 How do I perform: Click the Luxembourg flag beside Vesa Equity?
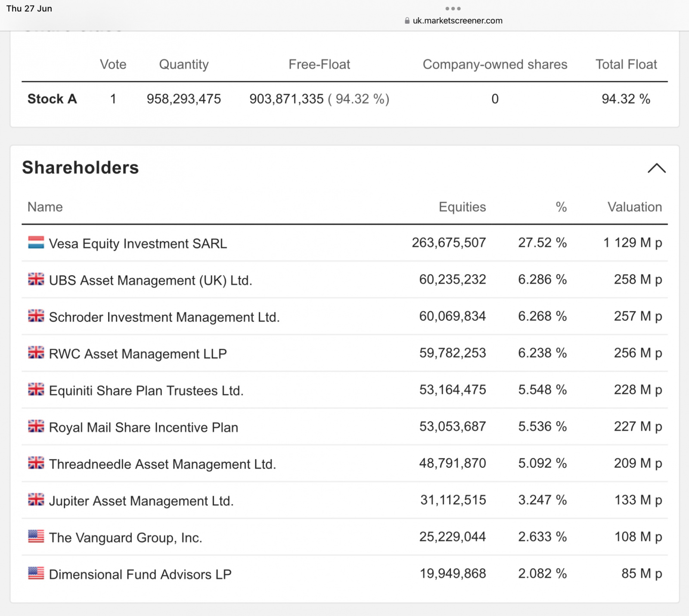[x=36, y=243]
